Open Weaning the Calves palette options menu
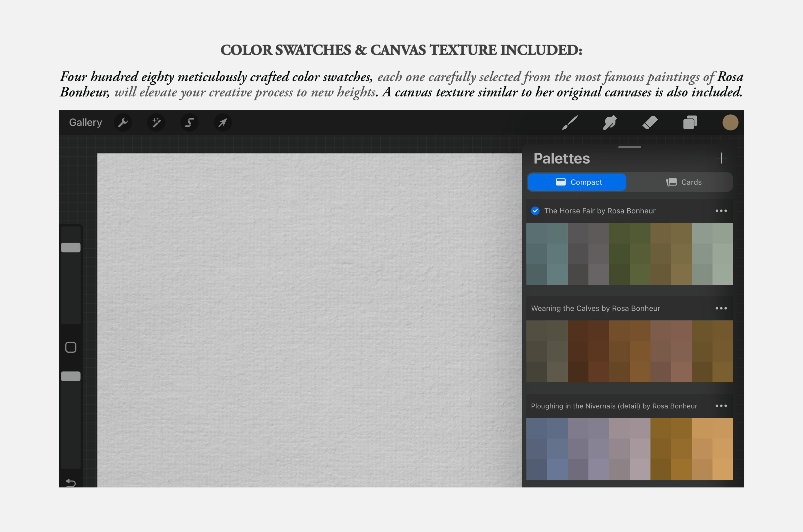 721,308
